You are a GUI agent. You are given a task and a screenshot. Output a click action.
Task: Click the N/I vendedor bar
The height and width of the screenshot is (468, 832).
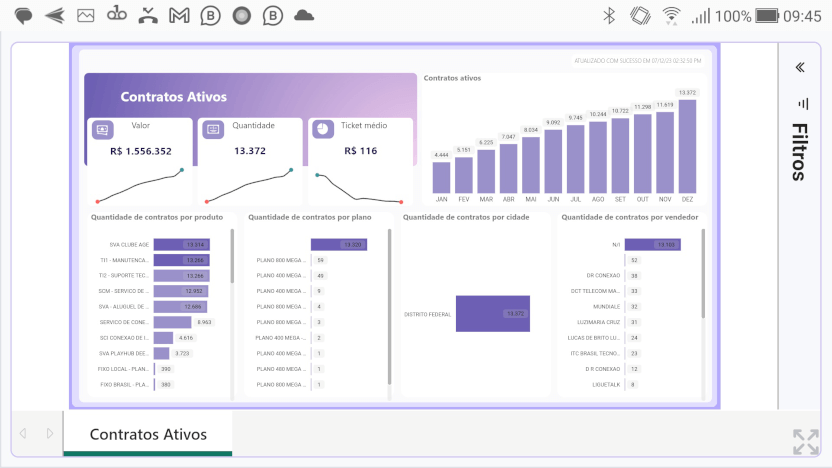pos(653,244)
